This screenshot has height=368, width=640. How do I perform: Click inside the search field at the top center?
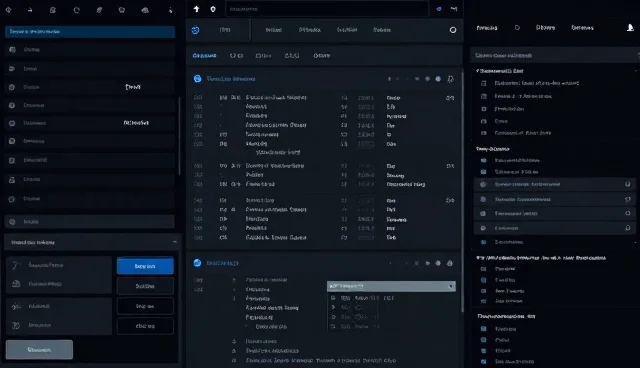(x=327, y=9)
